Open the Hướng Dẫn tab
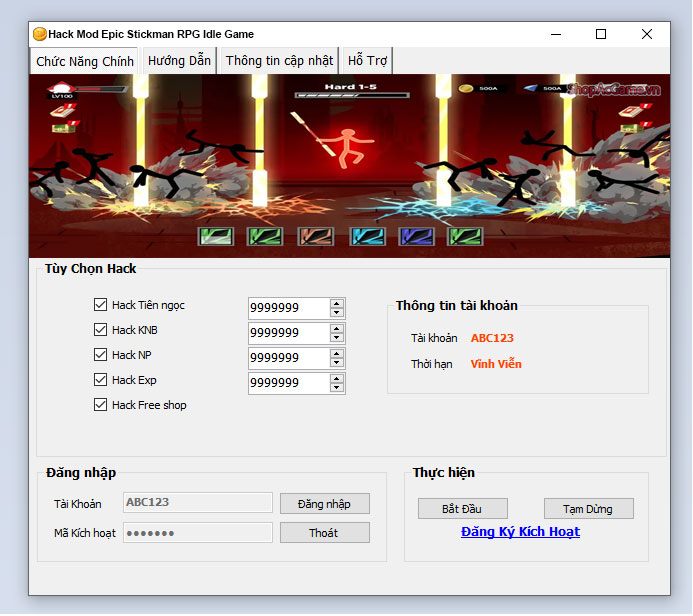Image resolution: width=693 pixels, height=616 pixels. point(179,61)
